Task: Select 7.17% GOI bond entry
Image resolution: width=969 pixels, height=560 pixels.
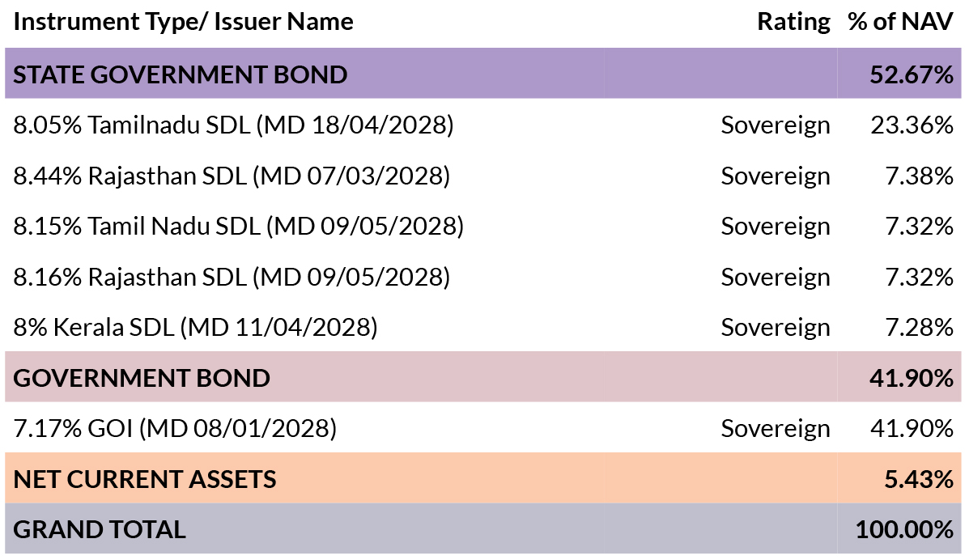Action: tap(174, 428)
